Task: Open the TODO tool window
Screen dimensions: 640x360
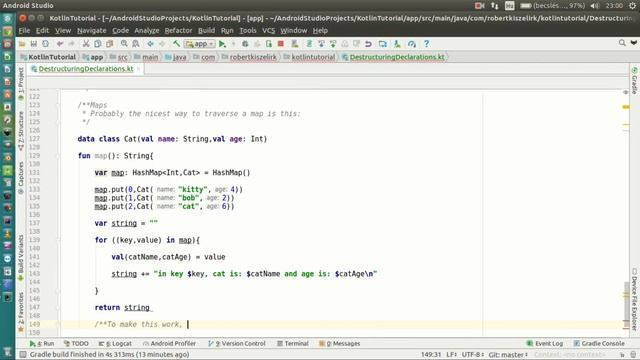Action: (76, 344)
